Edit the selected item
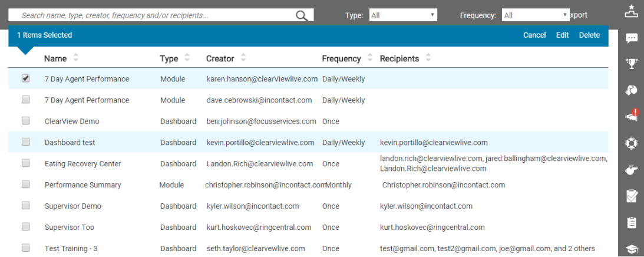This screenshot has height=257, width=644. point(562,35)
